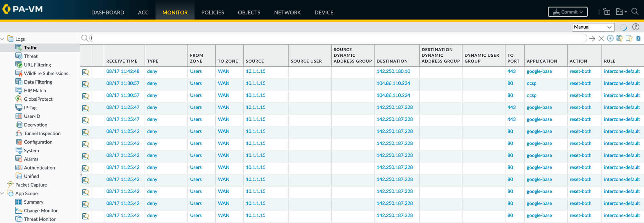Click the ACTION column header

pyautogui.click(x=578, y=61)
